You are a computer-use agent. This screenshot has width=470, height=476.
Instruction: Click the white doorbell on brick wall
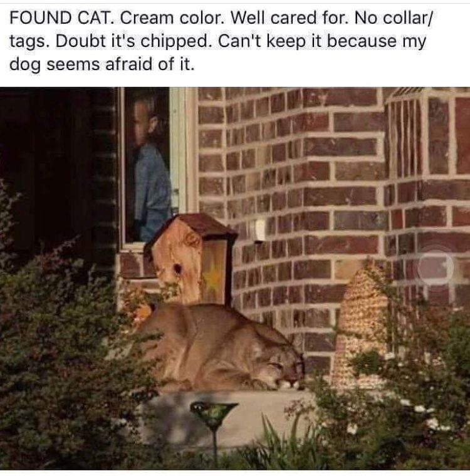pos(260,231)
